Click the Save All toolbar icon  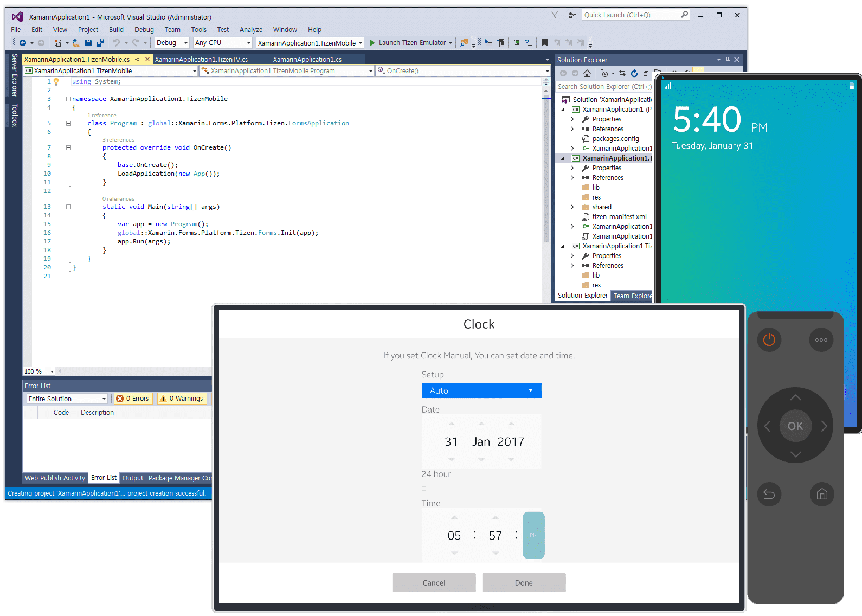point(100,43)
